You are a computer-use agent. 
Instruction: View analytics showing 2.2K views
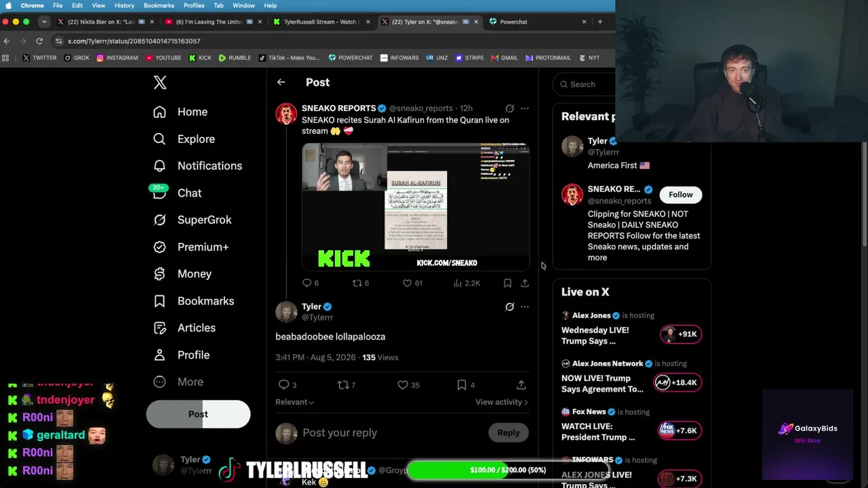click(x=467, y=283)
